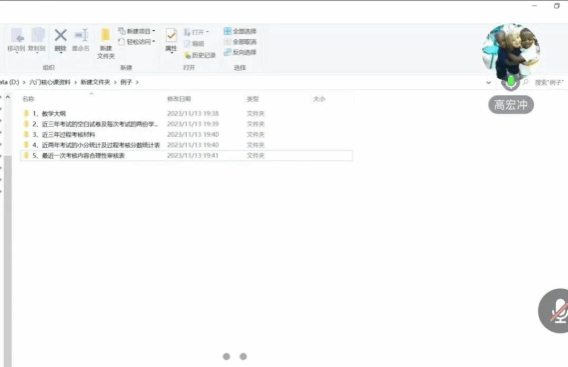568x367 pixels.
Task: Expand the Easy access (轻松访问) dropdown
Action: click(x=154, y=42)
